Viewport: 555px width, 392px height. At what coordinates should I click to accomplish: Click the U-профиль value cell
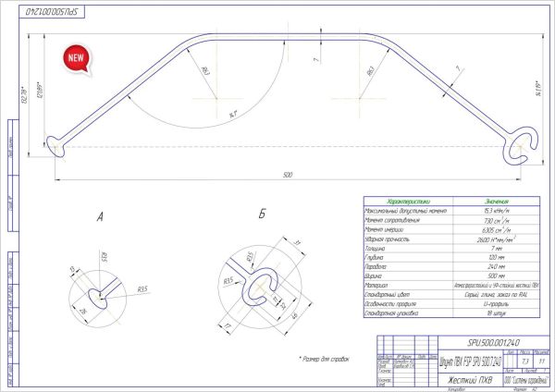[x=496, y=304]
